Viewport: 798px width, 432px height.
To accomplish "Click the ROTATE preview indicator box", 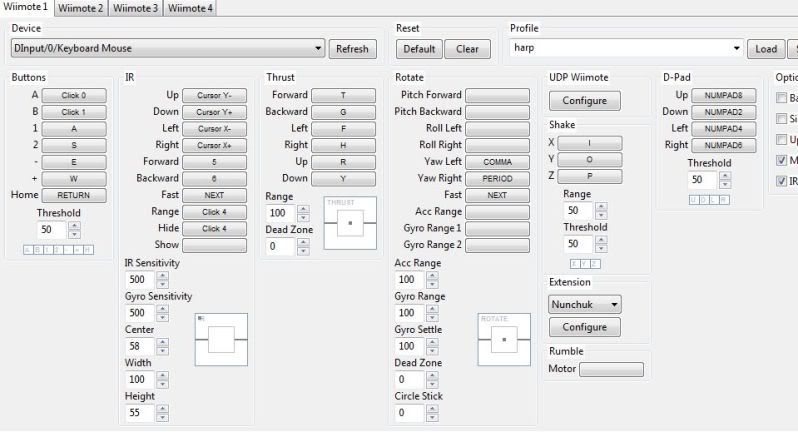I will coord(504,339).
